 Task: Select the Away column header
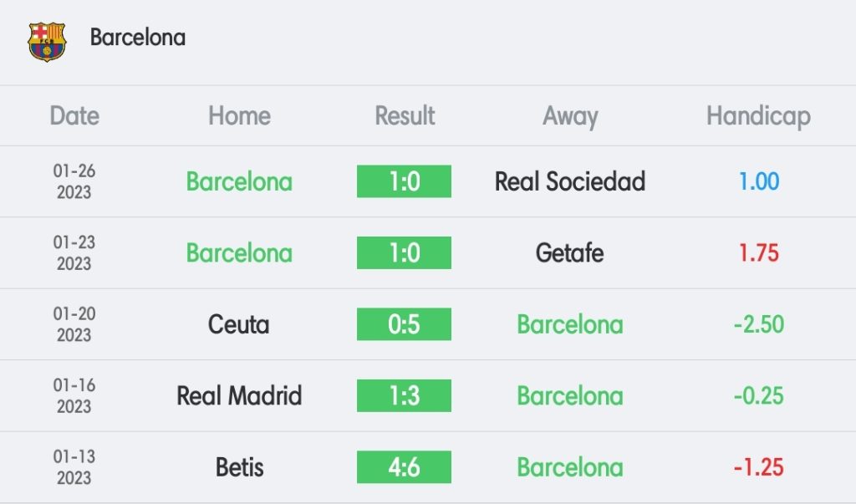(x=570, y=116)
